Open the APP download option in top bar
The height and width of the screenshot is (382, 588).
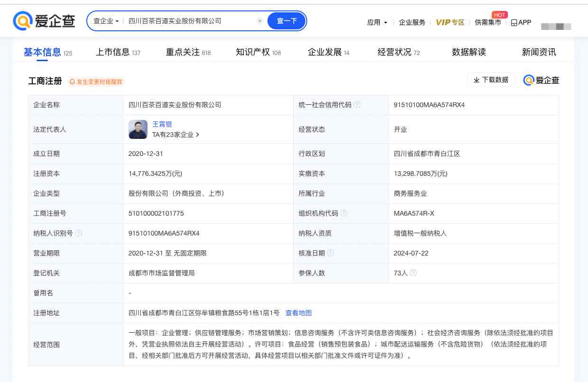(521, 22)
